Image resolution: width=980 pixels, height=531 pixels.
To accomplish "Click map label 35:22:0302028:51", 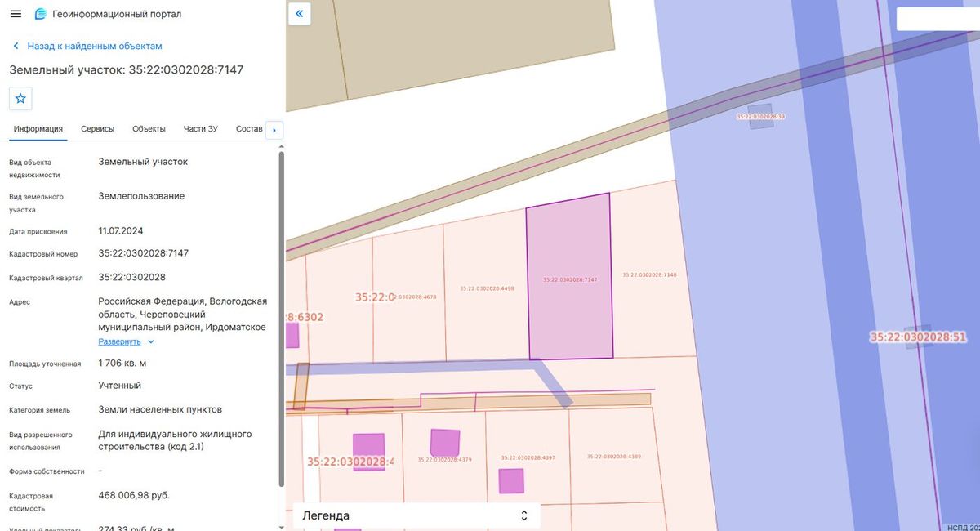I will coord(919,337).
